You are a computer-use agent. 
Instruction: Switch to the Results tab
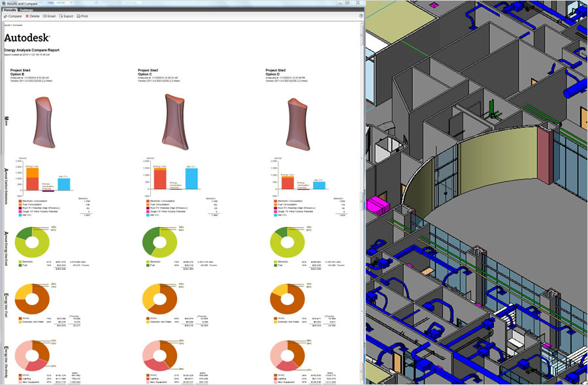point(10,10)
